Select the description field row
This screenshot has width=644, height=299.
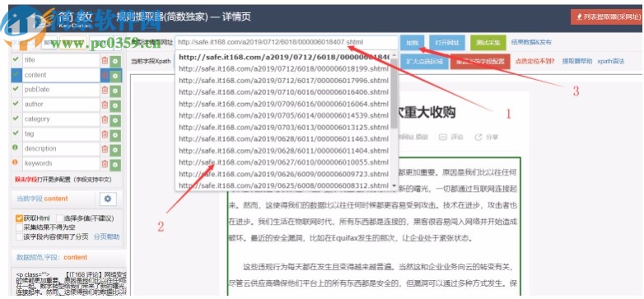(x=61, y=149)
